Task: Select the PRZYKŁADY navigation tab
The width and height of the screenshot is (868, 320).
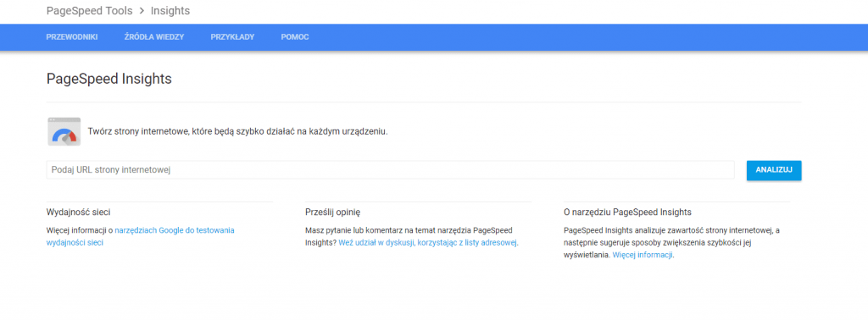Action: click(232, 37)
